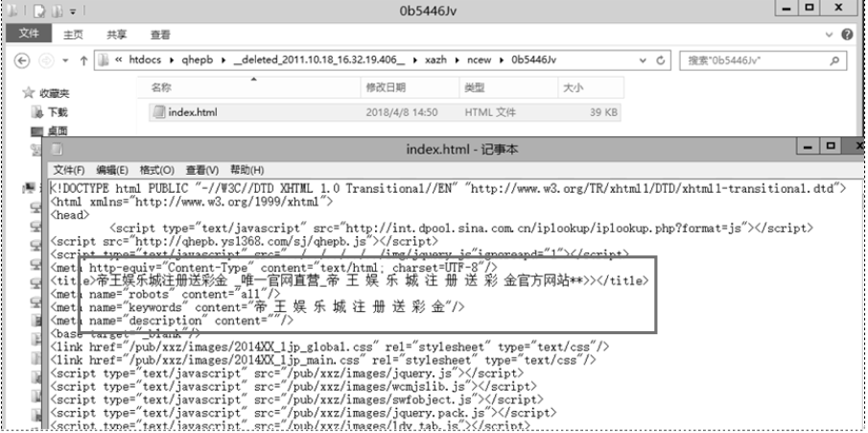Viewport: 868px width, 433px height.
Task: Open quick access toolbar customize dropdown
Action: pos(73,11)
